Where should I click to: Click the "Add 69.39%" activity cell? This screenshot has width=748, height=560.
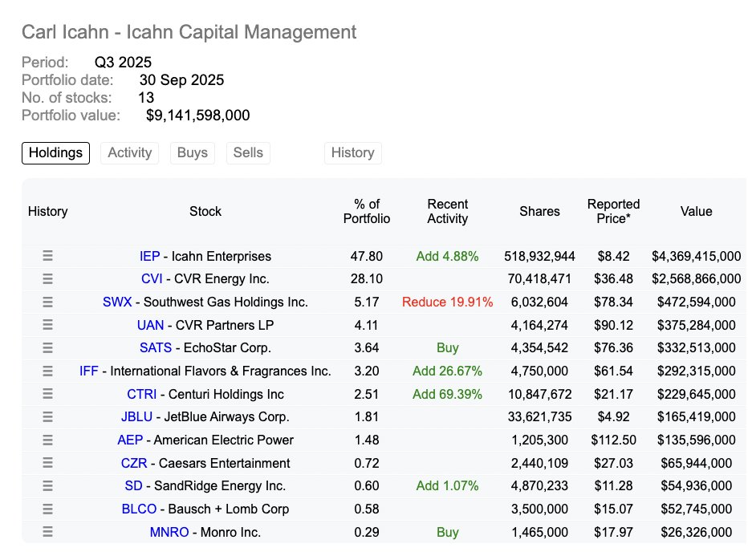pyautogui.click(x=448, y=395)
